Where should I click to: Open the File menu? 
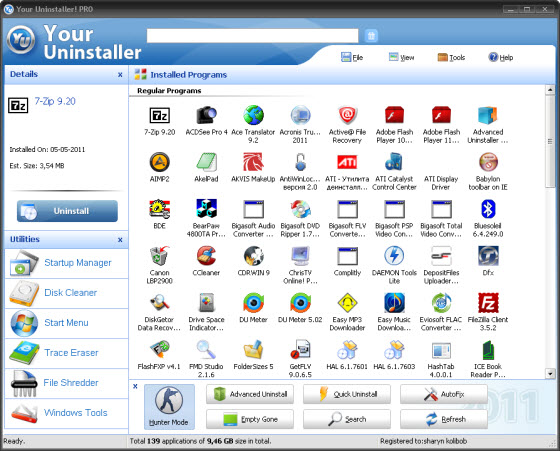tap(352, 57)
